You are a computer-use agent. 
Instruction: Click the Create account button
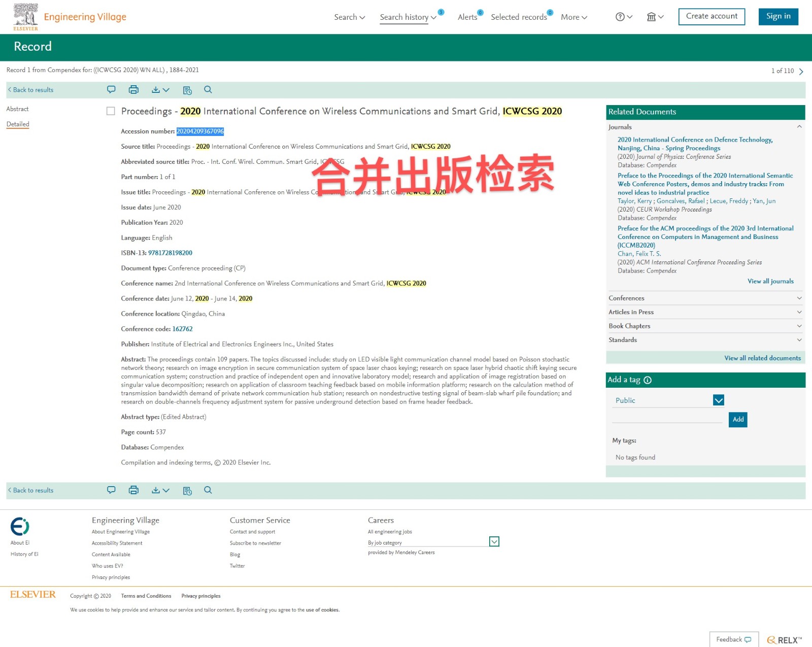(712, 16)
